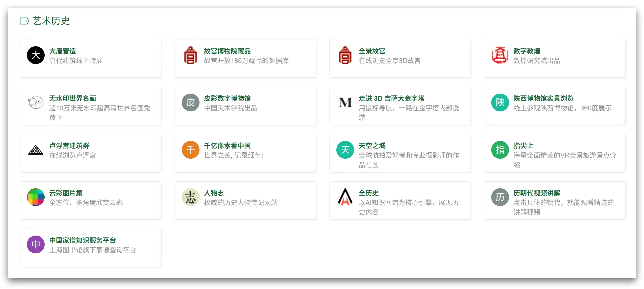This screenshot has width=644, height=289.
Task: Click the red Dunhuang seal icon
Action: [500, 55]
